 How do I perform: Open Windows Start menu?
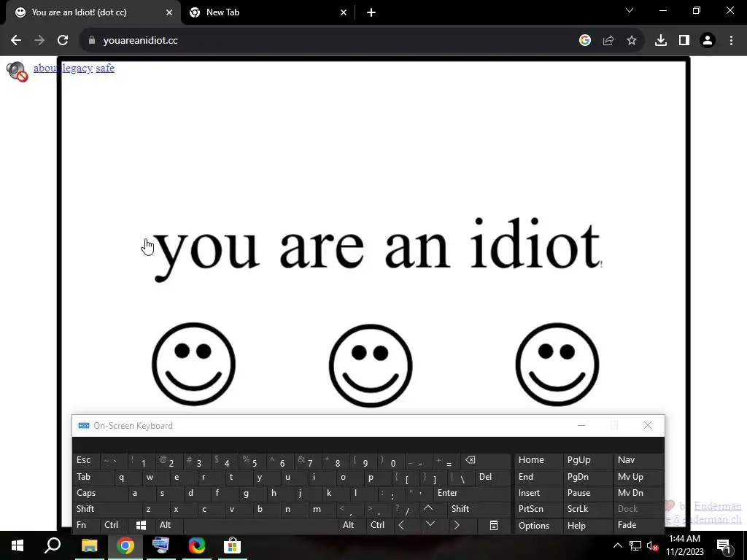point(18,545)
